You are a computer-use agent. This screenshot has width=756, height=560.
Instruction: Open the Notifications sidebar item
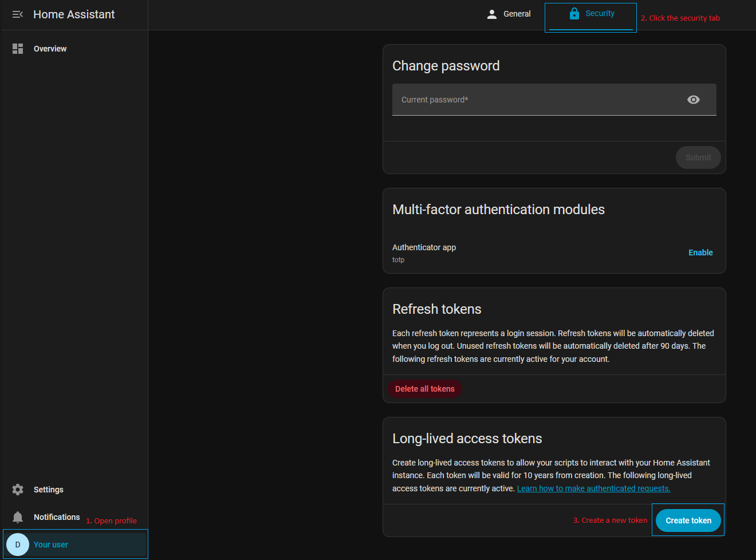(x=74, y=517)
